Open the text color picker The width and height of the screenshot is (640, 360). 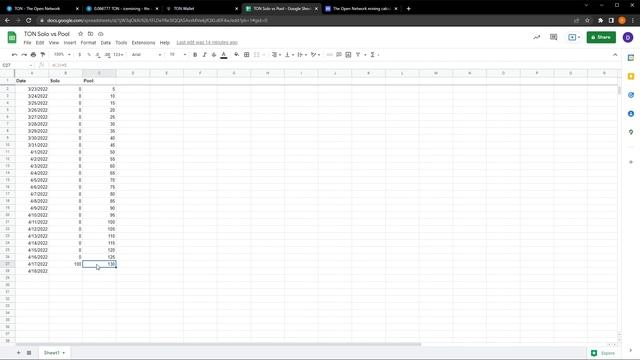pos(224,55)
